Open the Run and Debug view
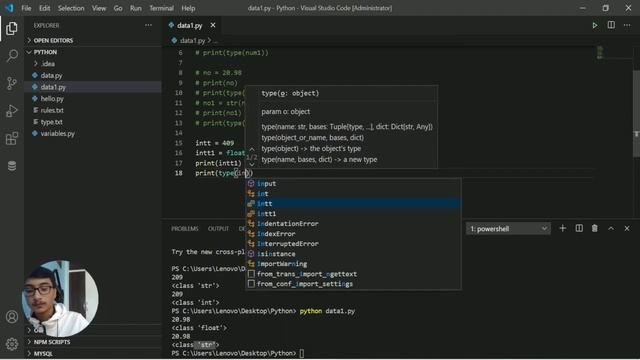 [x=12, y=111]
